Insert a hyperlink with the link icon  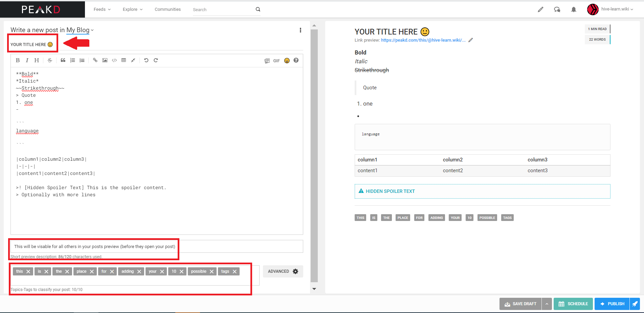pos(95,60)
